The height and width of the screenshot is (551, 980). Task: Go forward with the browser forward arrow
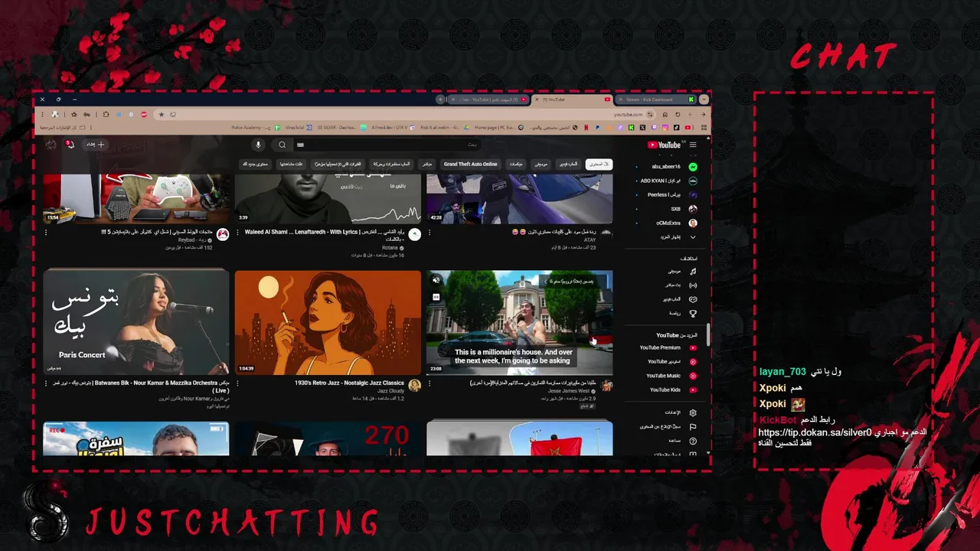(691, 115)
